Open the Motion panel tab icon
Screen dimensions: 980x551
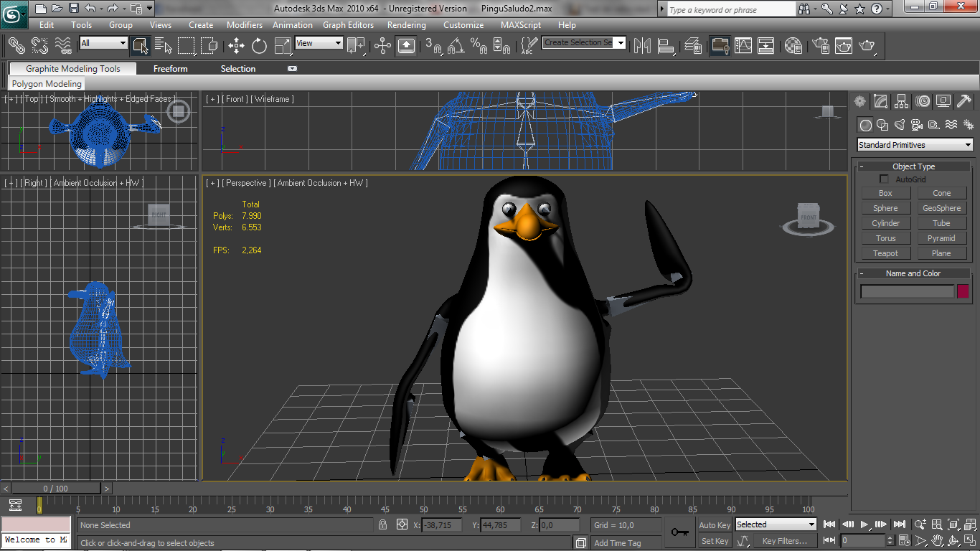click(x=923, y=101)
